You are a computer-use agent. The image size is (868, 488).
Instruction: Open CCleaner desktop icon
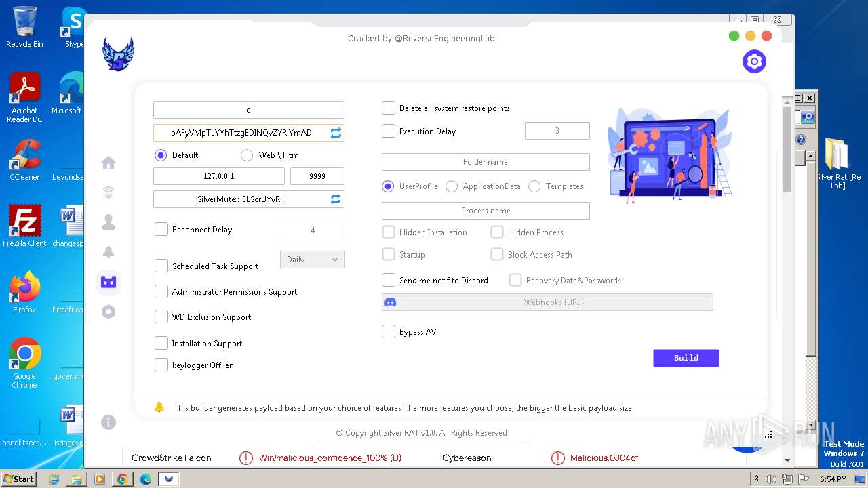[24, 160]
